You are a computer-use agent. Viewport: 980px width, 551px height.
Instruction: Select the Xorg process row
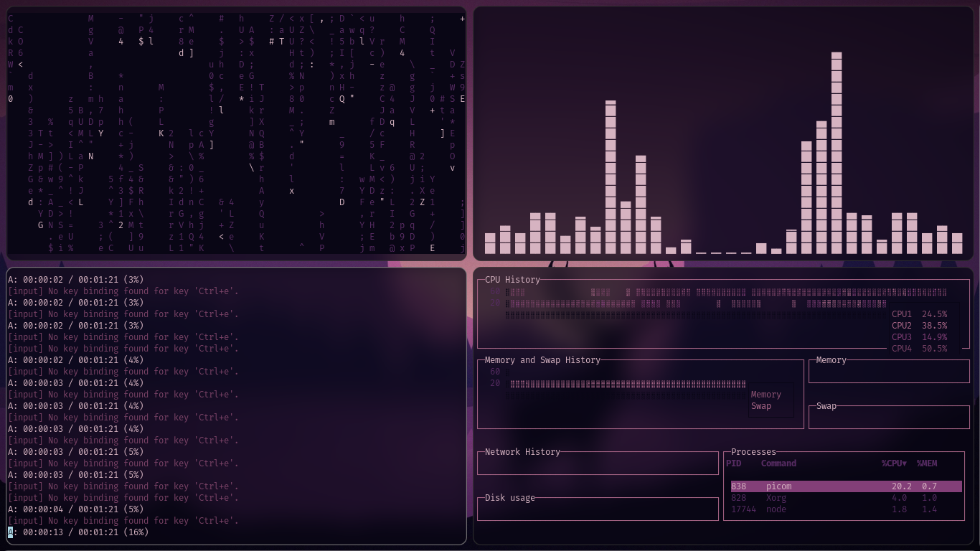[845, 498]
